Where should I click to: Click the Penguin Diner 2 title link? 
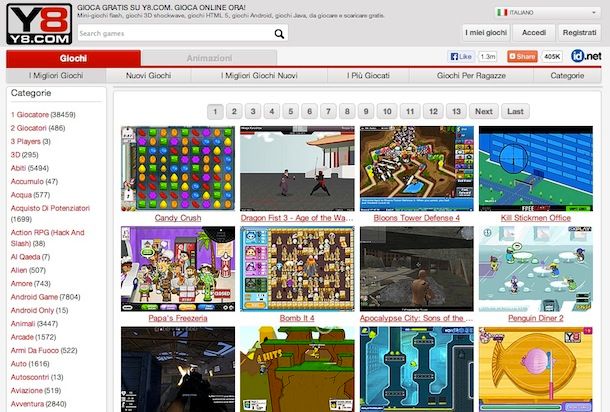536,318
